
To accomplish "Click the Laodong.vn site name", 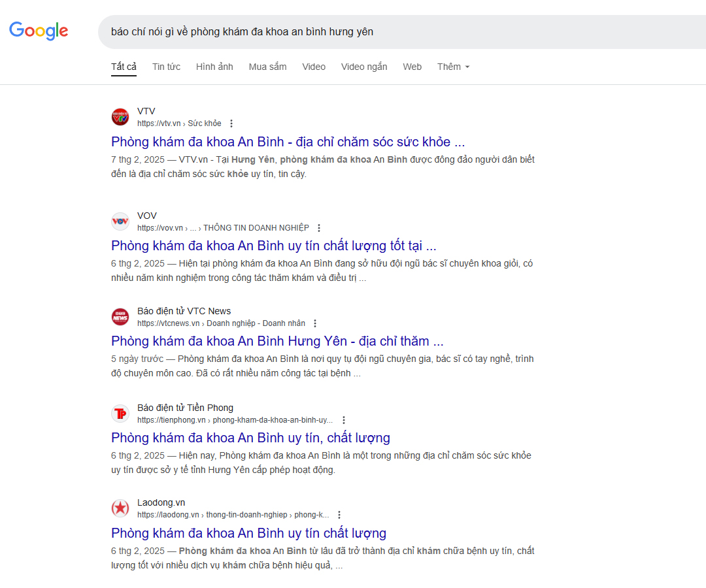I will click(x=161, y=502).
